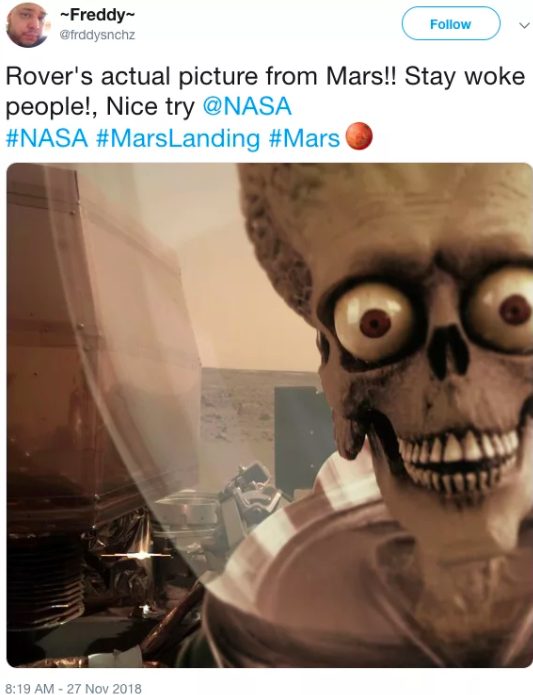The width and height of the screenshot is (533, 695).
Task: Open the @NASA mention link
Action: [247, 106]
